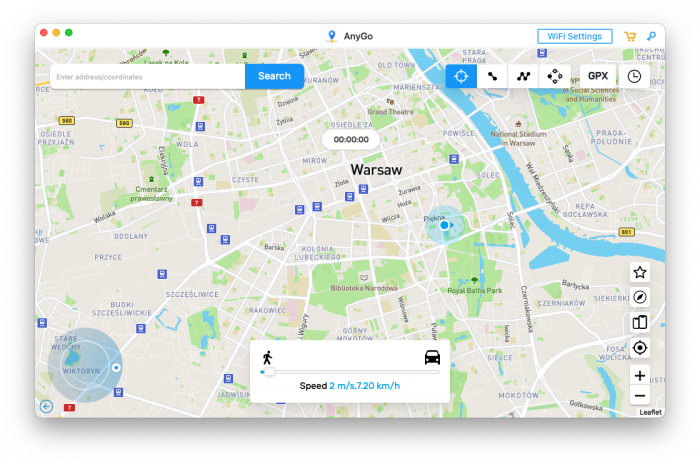
Task: Click the Biblioteka Narodowa label
Action: 364,288
